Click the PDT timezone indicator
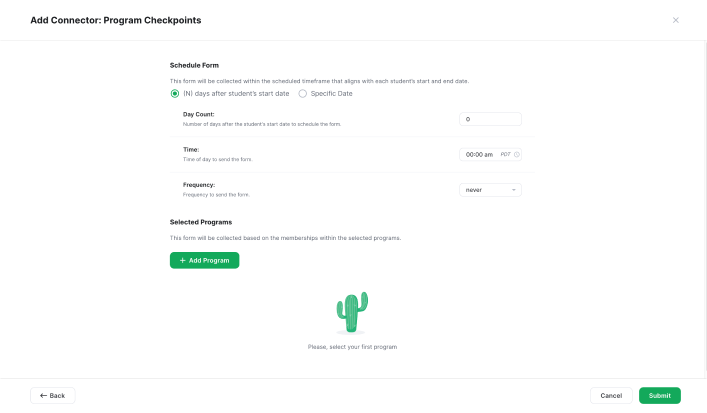The width and height of the screenshot is (707, 413). 505,154
